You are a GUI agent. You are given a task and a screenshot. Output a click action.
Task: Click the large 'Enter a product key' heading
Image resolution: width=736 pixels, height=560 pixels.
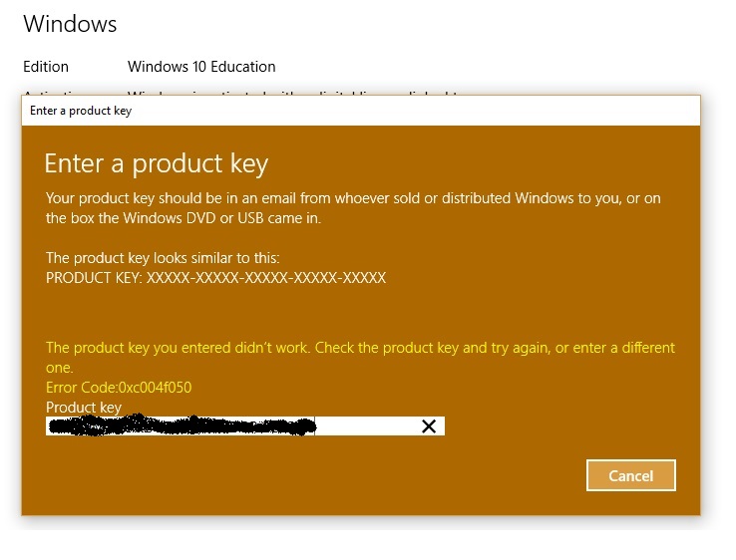click(x=157, y=163)
